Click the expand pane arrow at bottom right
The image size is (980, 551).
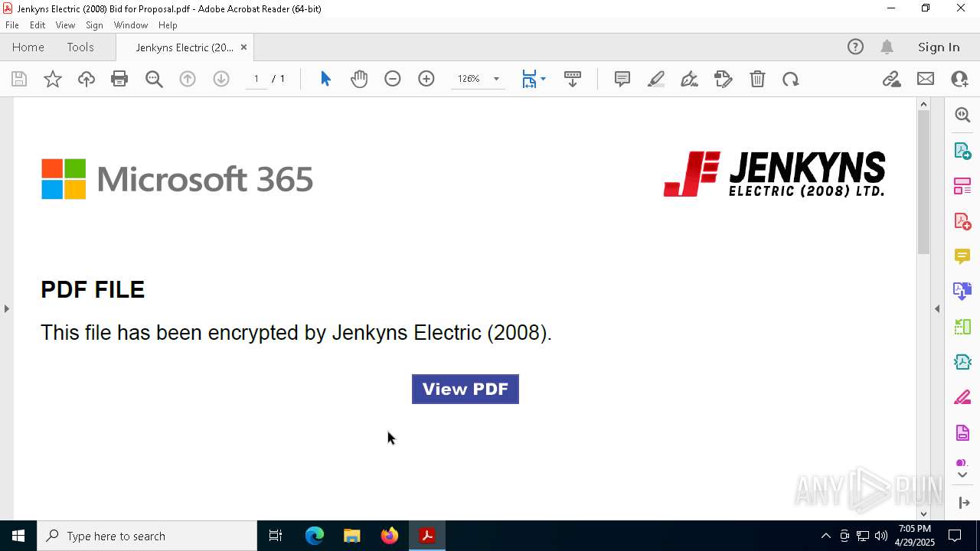tap(964, 503)
